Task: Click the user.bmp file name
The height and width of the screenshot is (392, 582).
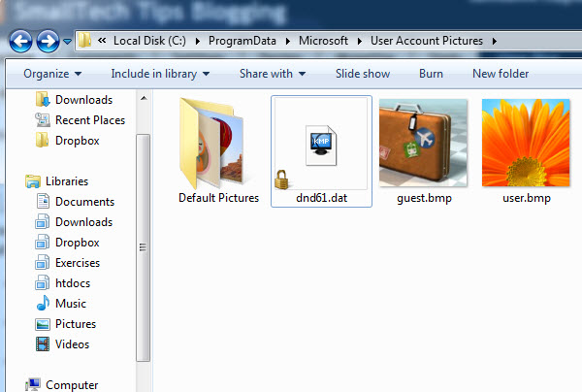Action: [x=527, y=198]
